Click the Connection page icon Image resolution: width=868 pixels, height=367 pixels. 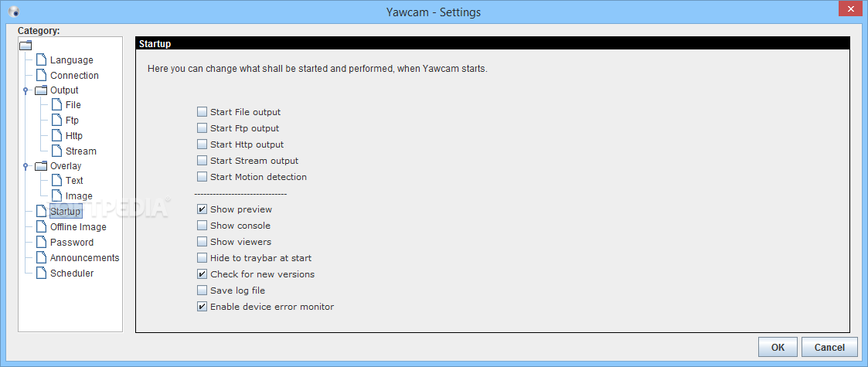click(41, 75)
